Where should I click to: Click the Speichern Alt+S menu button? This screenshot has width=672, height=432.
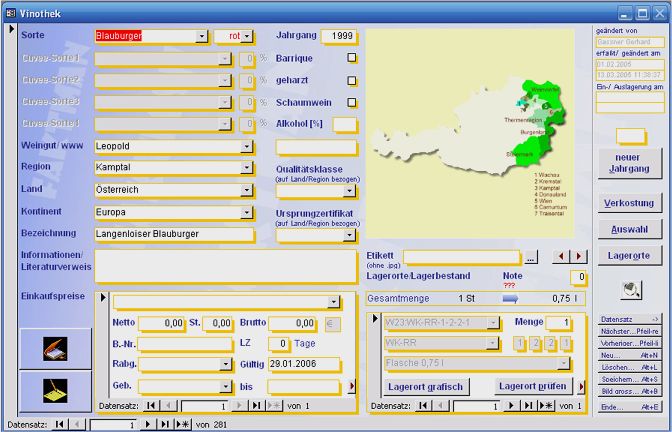tap(630, 380)
